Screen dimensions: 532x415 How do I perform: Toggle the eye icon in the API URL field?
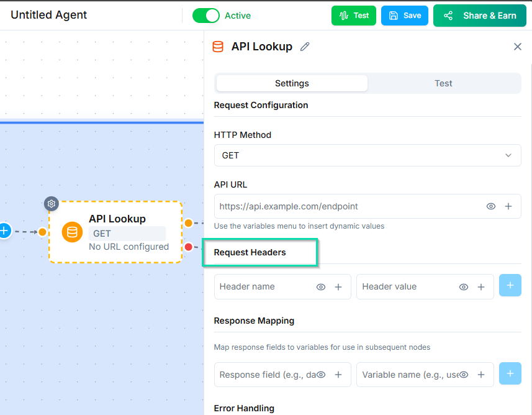pyautogui.click(x=491, y=206)
